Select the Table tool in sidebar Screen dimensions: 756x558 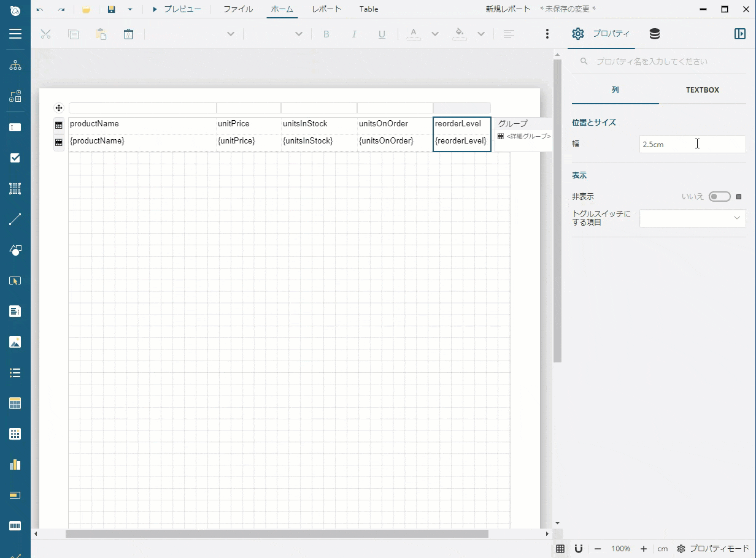point(15,403)
